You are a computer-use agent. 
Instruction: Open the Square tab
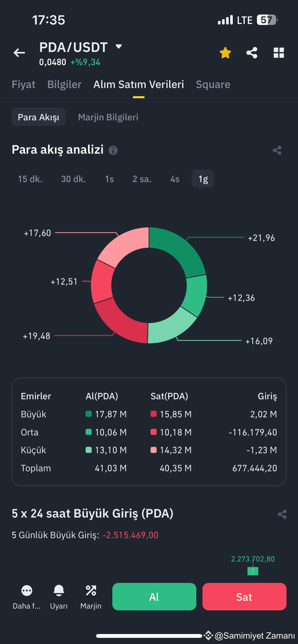tap(213, 84)
